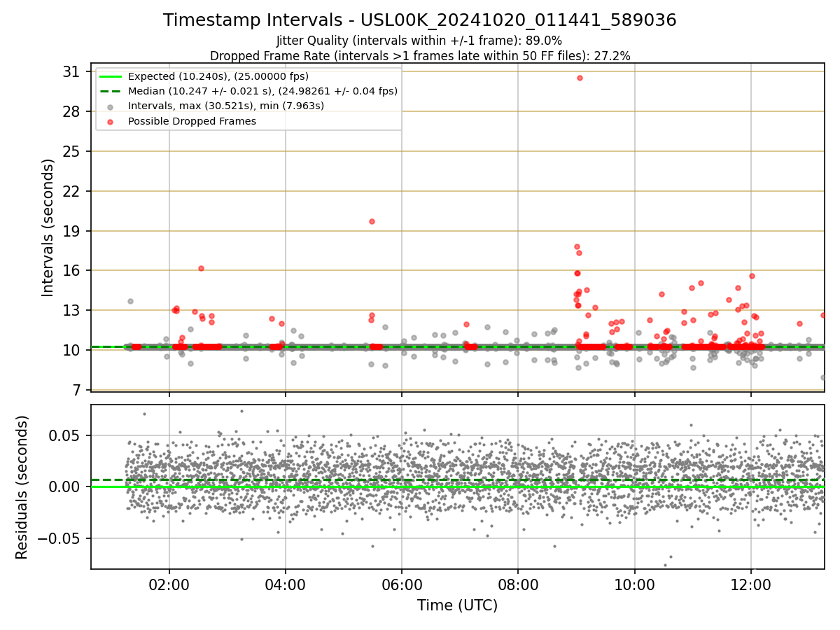The height and width of the screenshot is (630, 840).
Task: Click the y-axis tick label '22'
Action: pos(72,191)
